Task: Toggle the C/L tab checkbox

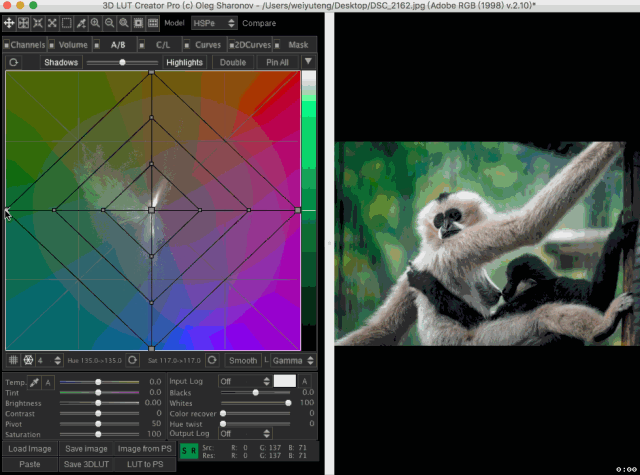Action: point(142,45)
